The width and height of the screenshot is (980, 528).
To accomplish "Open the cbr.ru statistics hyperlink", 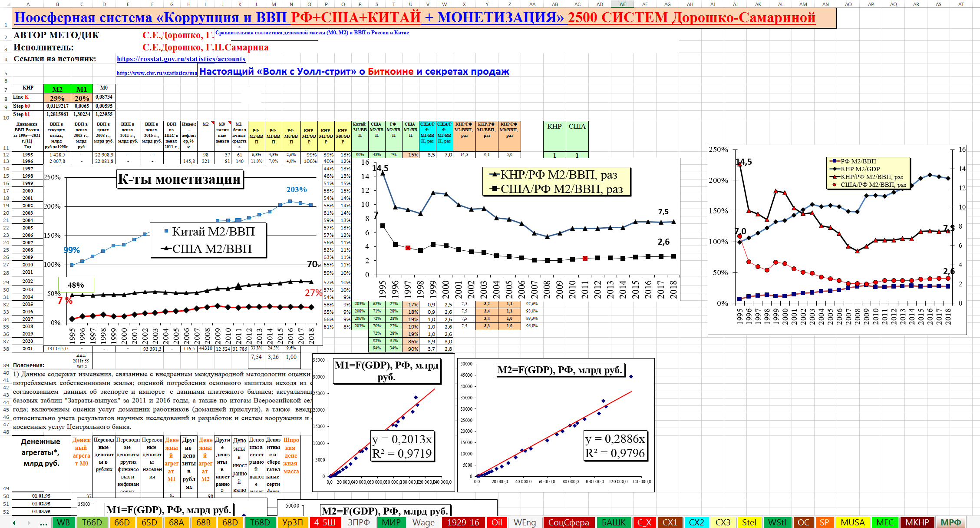I will (156, 73).
